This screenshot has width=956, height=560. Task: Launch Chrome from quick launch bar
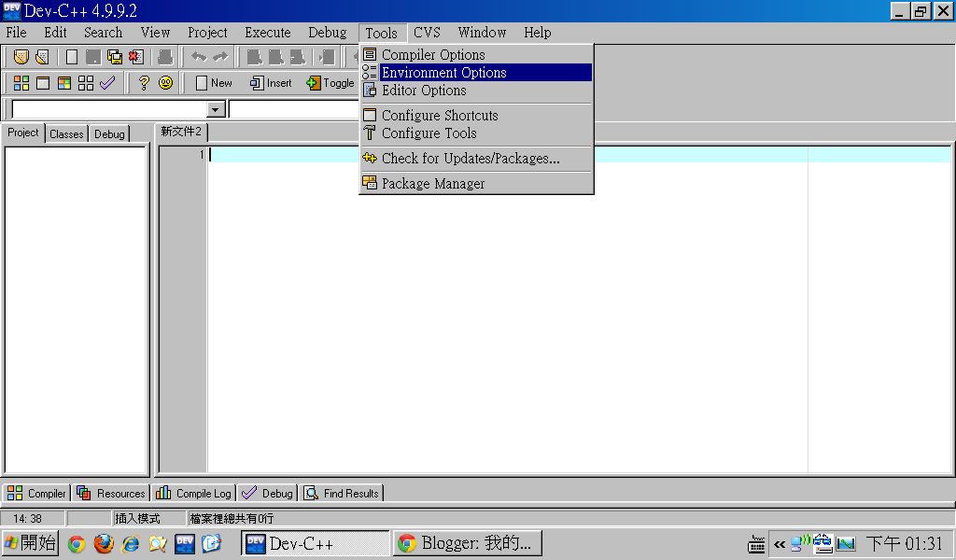click(77, 543)
